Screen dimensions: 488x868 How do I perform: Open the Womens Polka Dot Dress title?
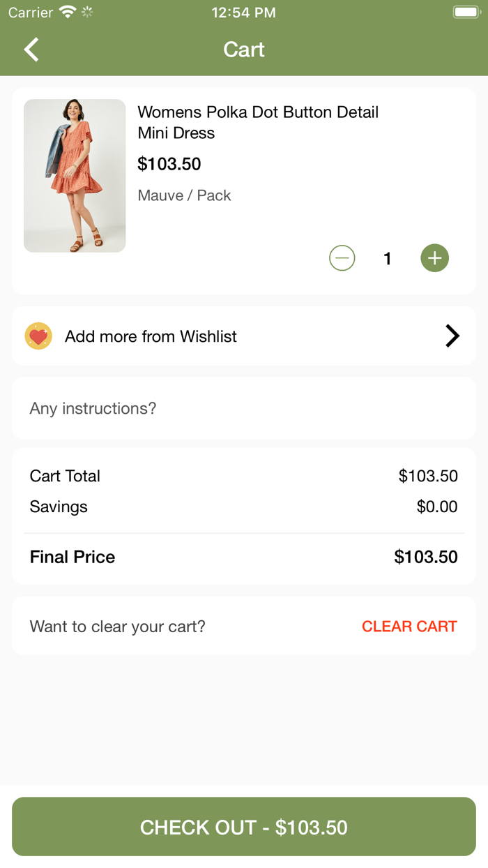pos(258,122)
